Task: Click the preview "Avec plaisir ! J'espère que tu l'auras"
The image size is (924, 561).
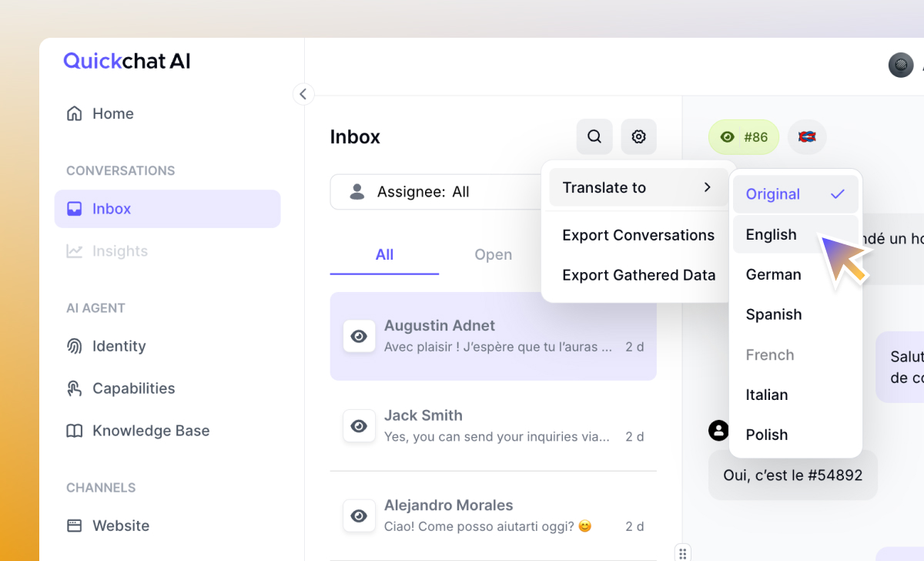Action: point(498,347)
